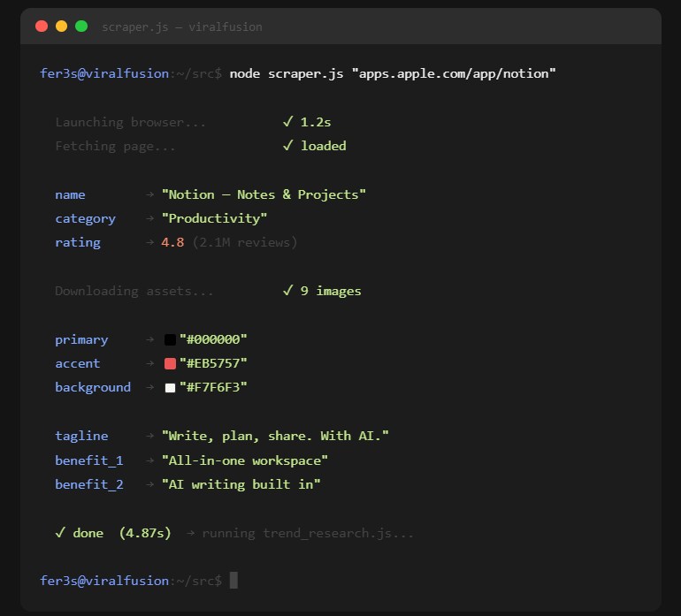Click the 'benefit_1' key label
The image size is (681, 616).
click(x=89, y=460)
